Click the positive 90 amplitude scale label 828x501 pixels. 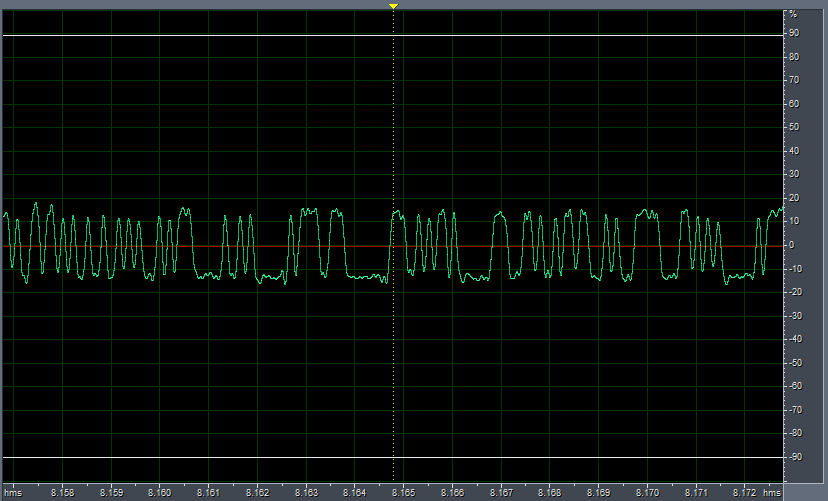tap(794, 33)
